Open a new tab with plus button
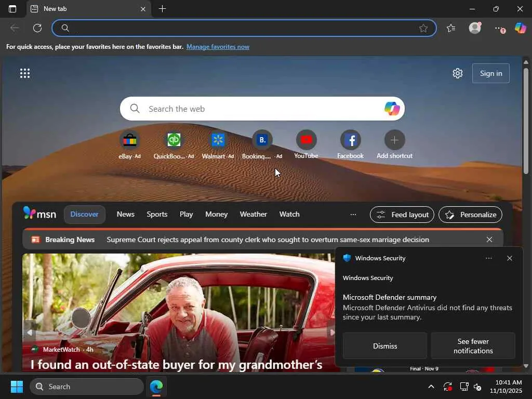 coord(163,9)
